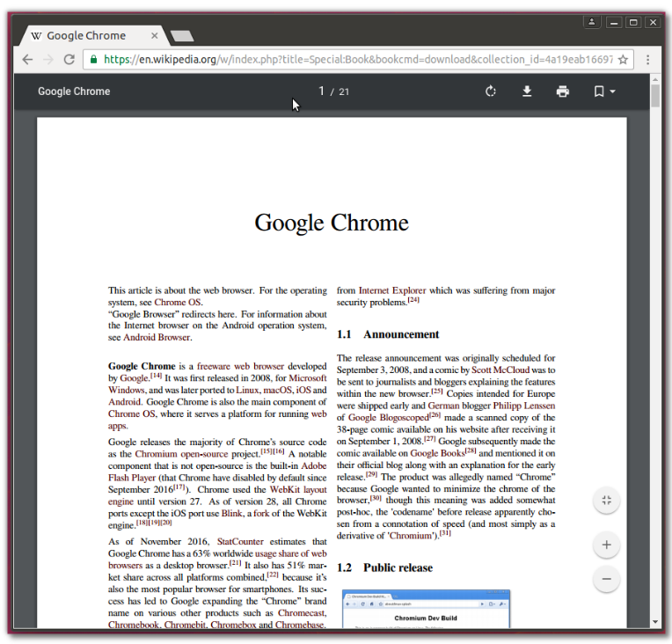Open the Philipp Lenssen link
672x644 pixels.
pyautogui.click(x=523, y=406)
